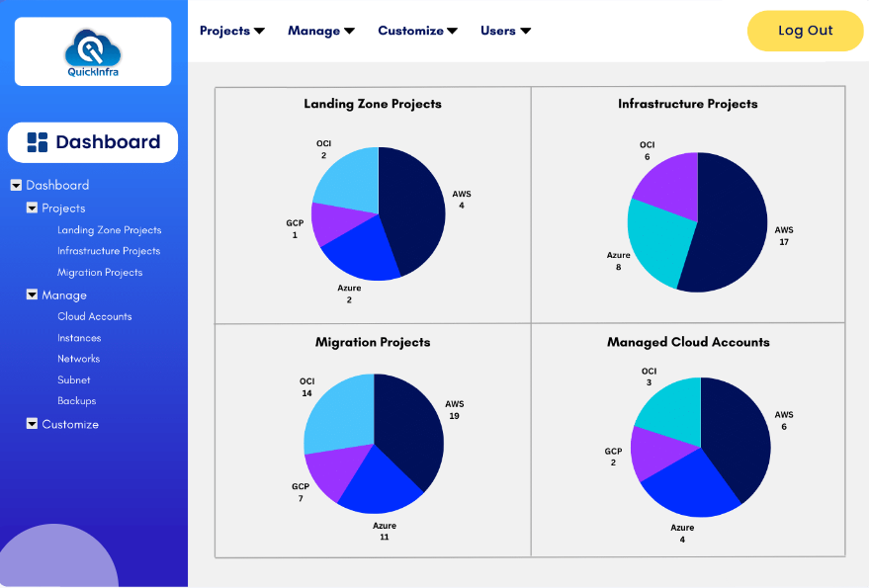Open Infrastructure Projects in sidebar
This screenshot has width=869, height=588.
tap(109, 251)
